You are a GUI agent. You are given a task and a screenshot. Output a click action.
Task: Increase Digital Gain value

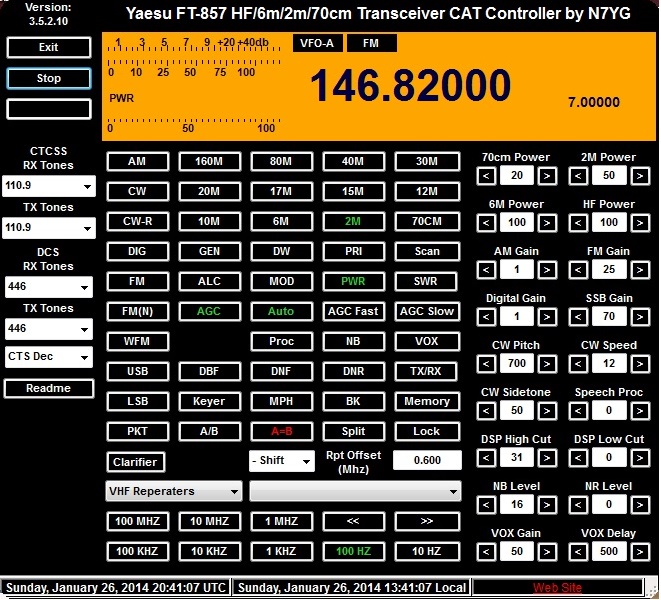tap(547, 317)
